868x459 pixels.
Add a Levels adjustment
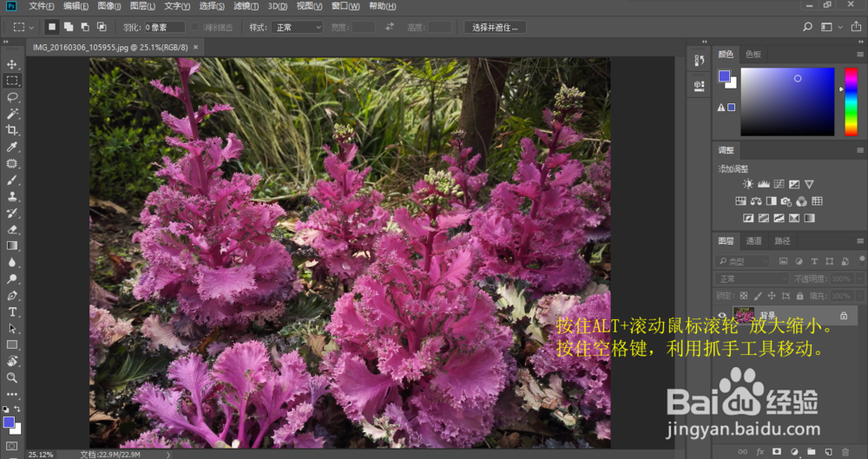point(763,184)
